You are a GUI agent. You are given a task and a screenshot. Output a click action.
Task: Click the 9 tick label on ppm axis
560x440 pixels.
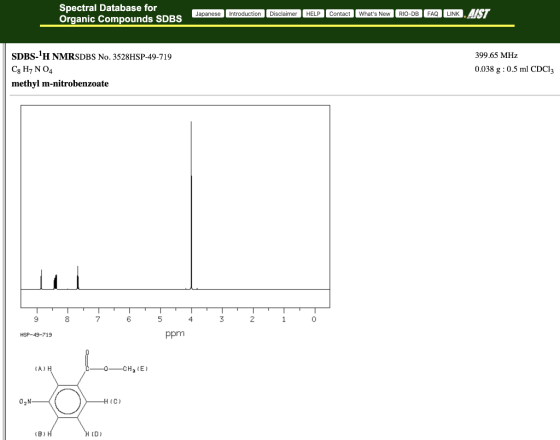36,319
